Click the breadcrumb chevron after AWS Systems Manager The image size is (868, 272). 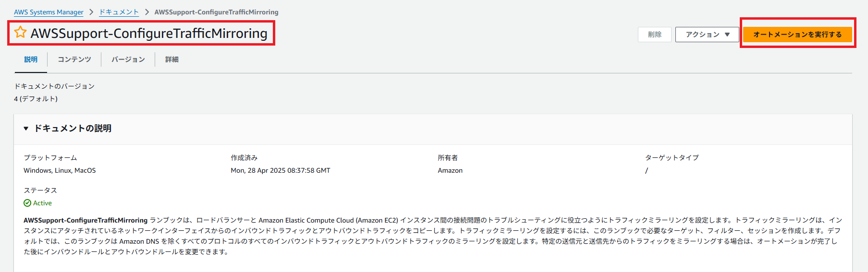pyautogui.click(x=91, y=12)
